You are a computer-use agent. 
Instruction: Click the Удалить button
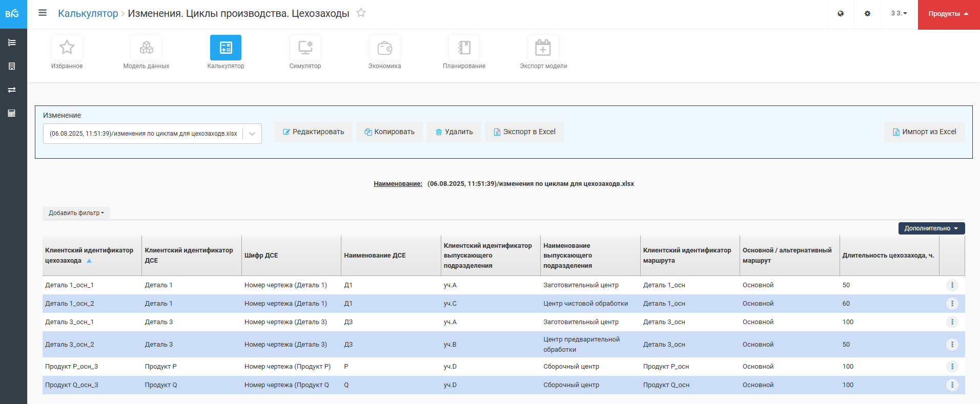(x=454, y=132)
